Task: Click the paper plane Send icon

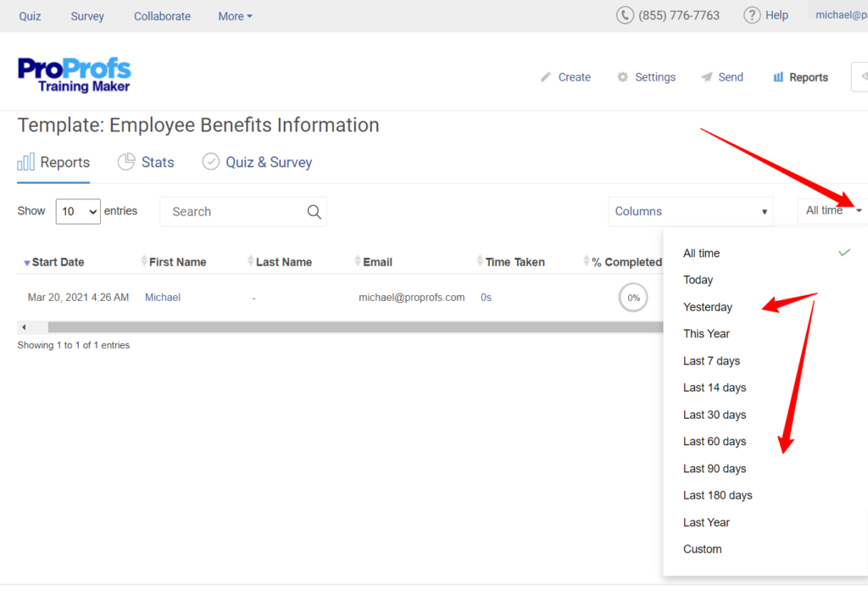Action: [x=706, y=77]
